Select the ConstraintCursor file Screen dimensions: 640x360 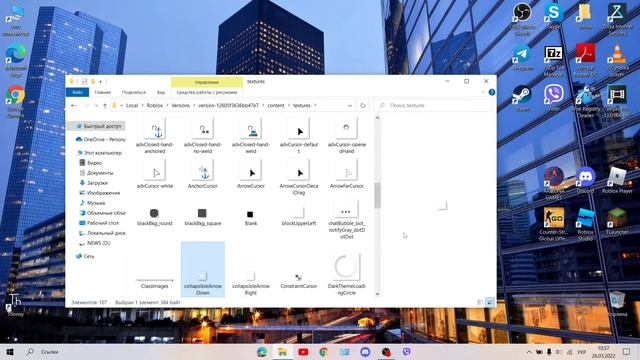pyautogui.click(x=299, y=280)
